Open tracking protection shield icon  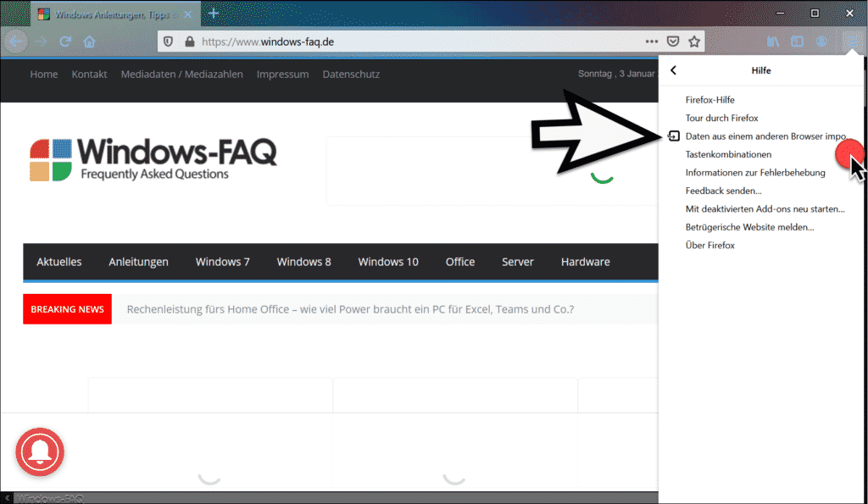coord(169,42)
